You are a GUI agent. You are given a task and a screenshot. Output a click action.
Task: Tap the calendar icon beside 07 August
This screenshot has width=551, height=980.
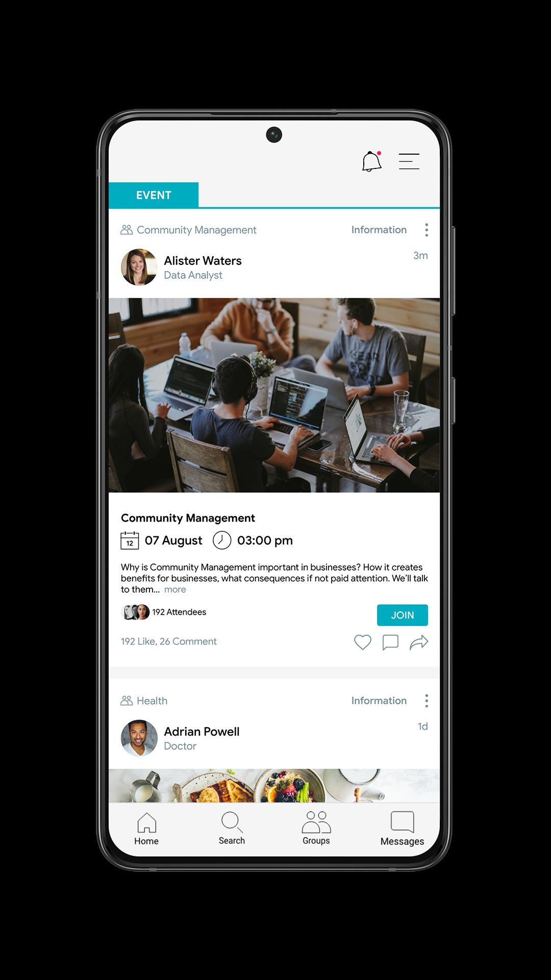pyautogui.click(x=130, y=540)
